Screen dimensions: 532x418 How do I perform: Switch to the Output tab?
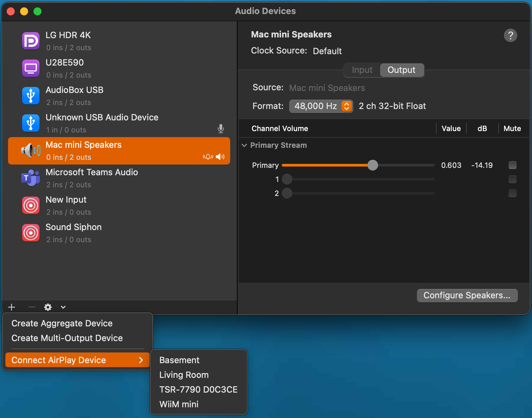[x=402, y=70]
